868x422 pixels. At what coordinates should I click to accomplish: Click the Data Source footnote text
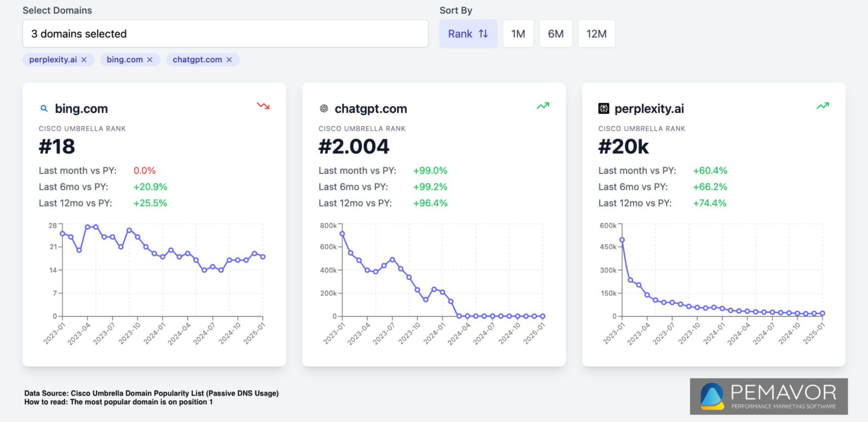[x=151, y=393]
